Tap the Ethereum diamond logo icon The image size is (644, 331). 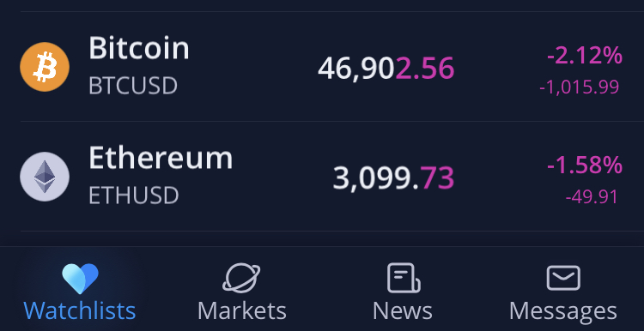(x=45, y=177)
